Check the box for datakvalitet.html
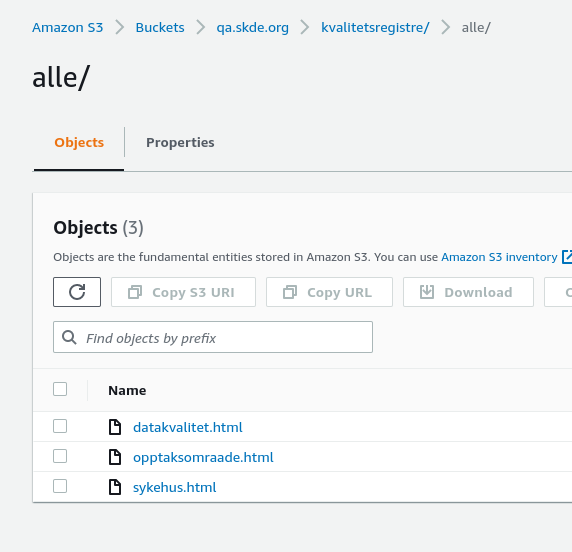The image size is (572, 552). (60, 426)
